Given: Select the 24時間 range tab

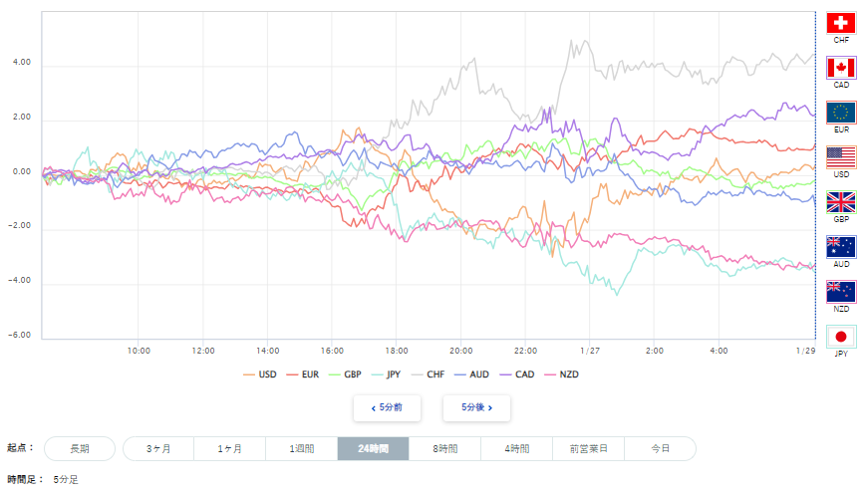Looking at the screenshot, I should coord(373,449).
